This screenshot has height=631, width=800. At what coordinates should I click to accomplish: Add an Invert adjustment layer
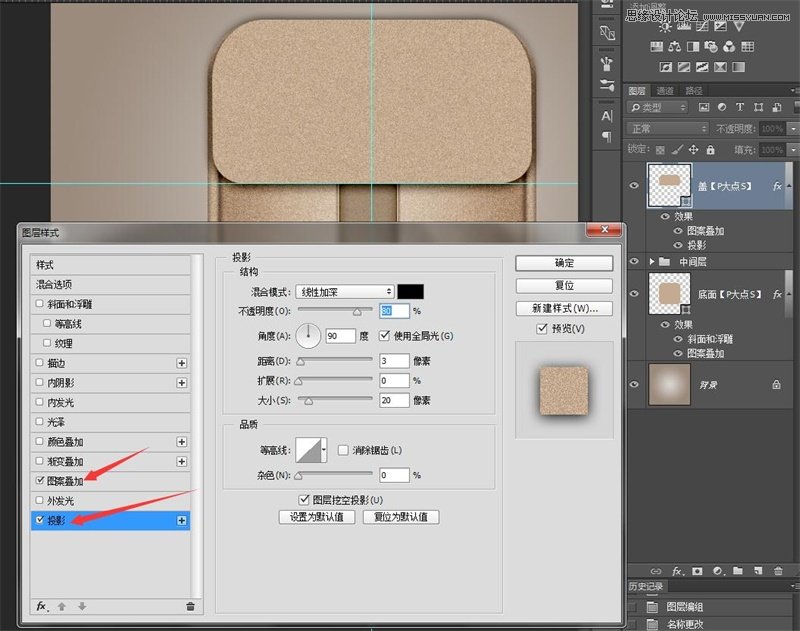pyautogui.click(x=666, y=67)
